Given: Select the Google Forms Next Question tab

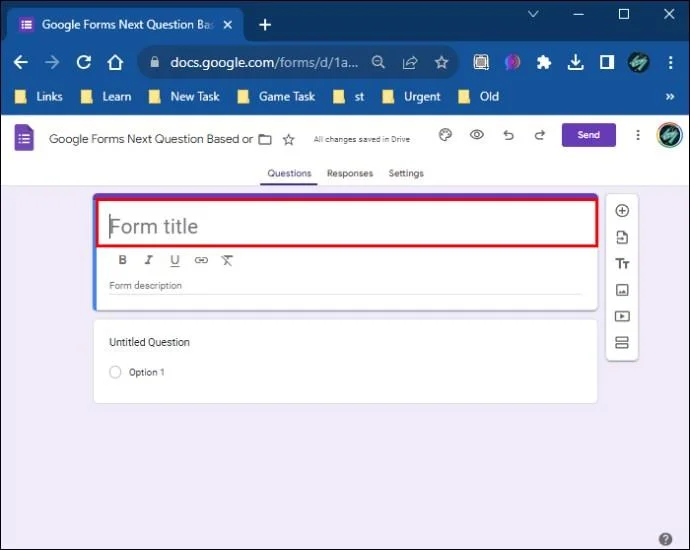Looking at the screenshot, I should tap(126, 25).
